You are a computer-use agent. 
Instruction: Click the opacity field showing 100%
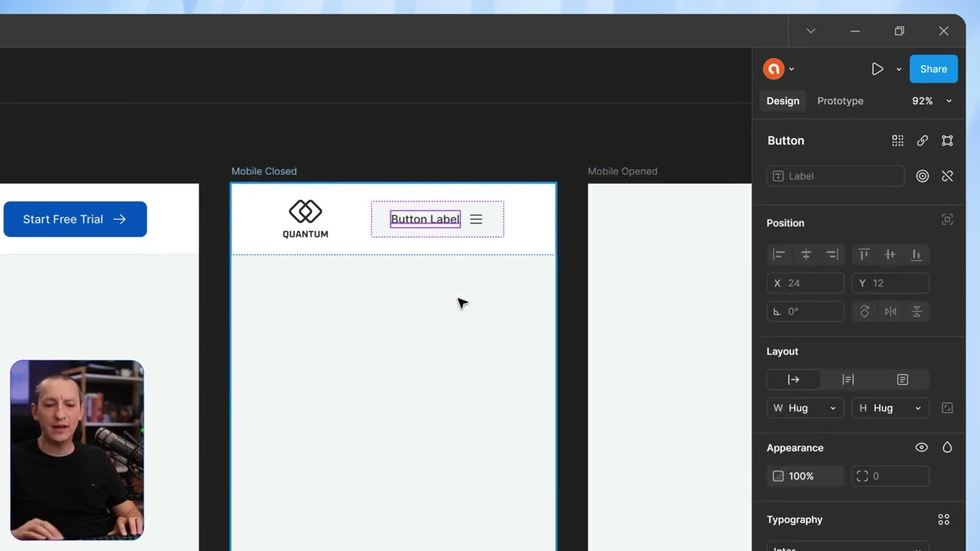pos(805,476)
